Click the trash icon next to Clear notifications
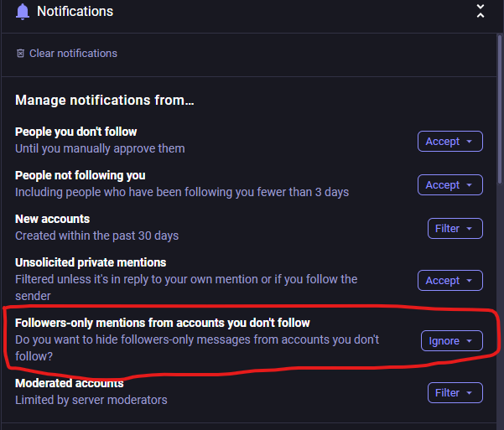504x430 pixels. 21,54
